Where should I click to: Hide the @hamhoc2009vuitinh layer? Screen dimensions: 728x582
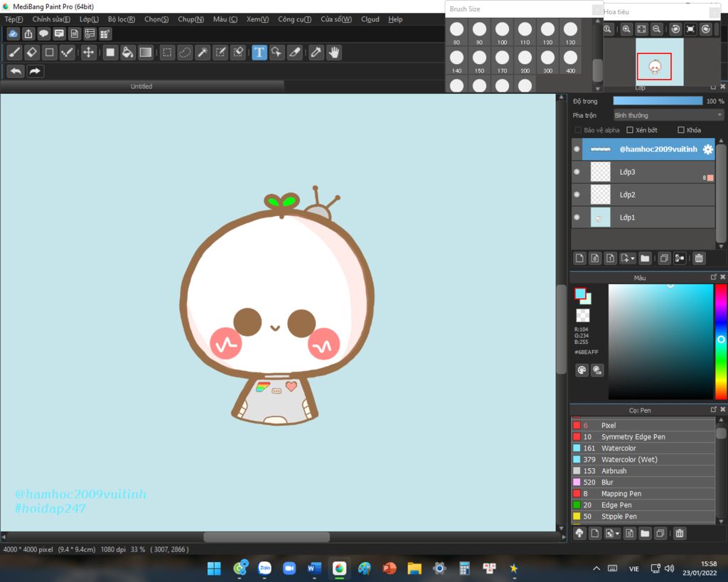[x=577, y=149]
